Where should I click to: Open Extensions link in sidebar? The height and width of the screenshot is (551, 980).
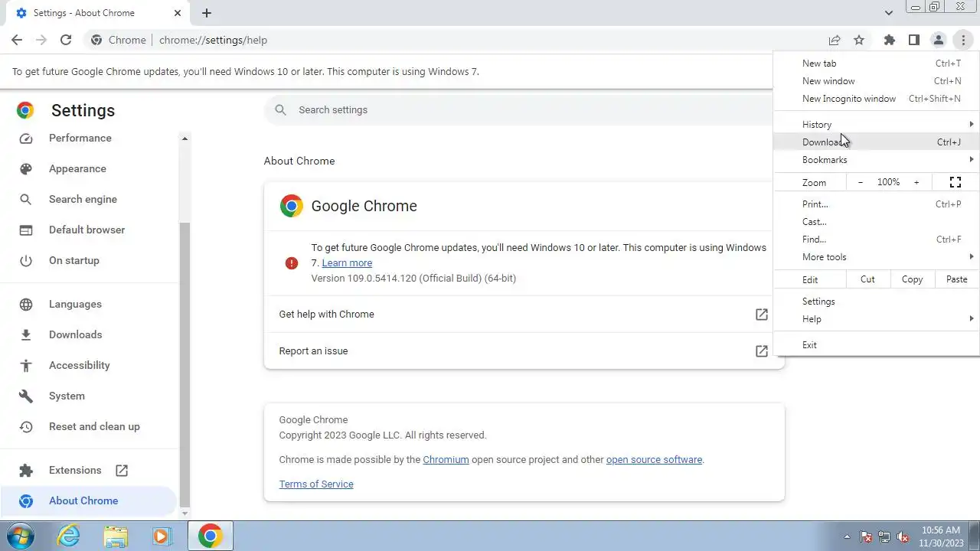(x=75, y=470)
